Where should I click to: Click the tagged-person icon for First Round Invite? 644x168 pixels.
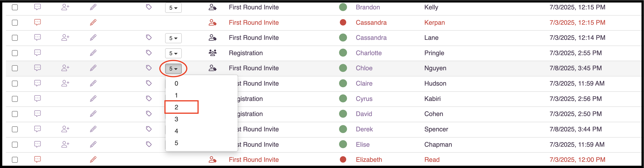pyautogui.click(x=212, y=7)
